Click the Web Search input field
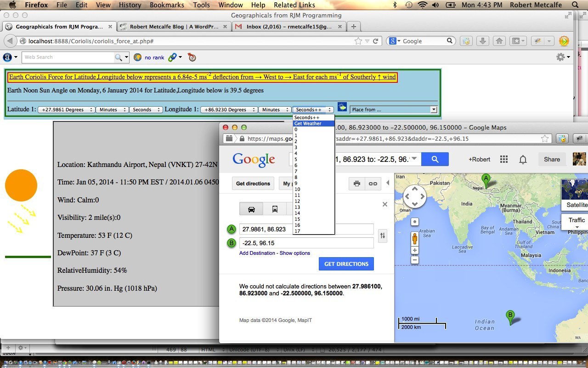Image resolution: width=588 pixels, height=368 pixels. pos(68,57)
